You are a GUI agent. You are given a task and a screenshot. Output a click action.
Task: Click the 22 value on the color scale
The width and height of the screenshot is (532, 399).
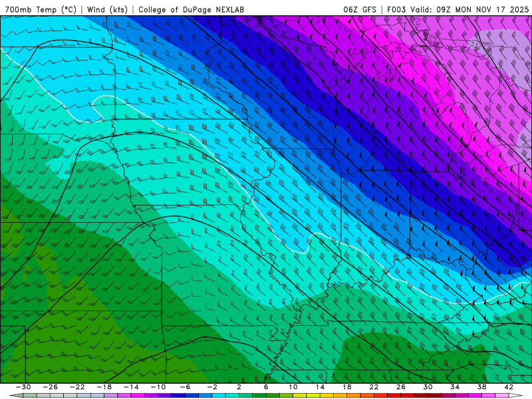coord(374,387)
